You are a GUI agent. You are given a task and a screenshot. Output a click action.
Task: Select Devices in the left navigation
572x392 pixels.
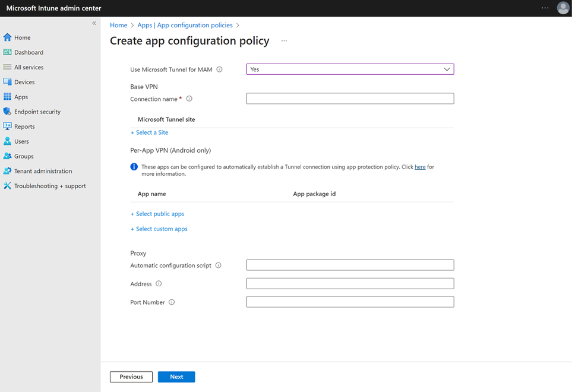pyautogui.click(x=23, y=81)
